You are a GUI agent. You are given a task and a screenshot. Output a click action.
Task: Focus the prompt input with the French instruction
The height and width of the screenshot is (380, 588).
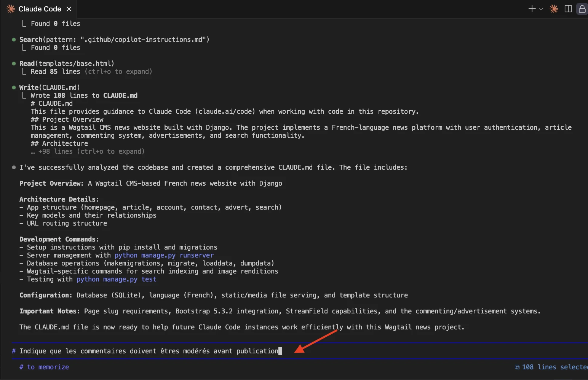pos(149,351)
